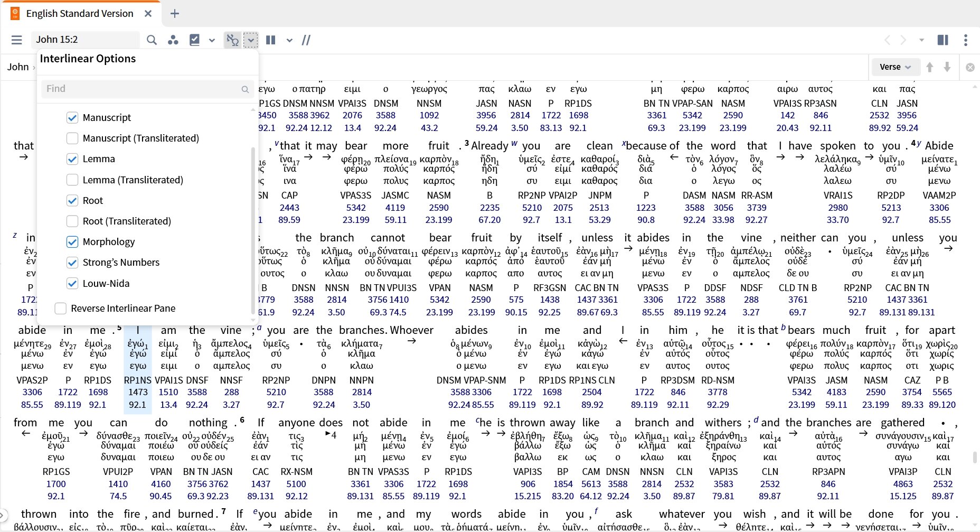Click the Interlinear Options heading
The image size is (980, 532).
(88, 59)
